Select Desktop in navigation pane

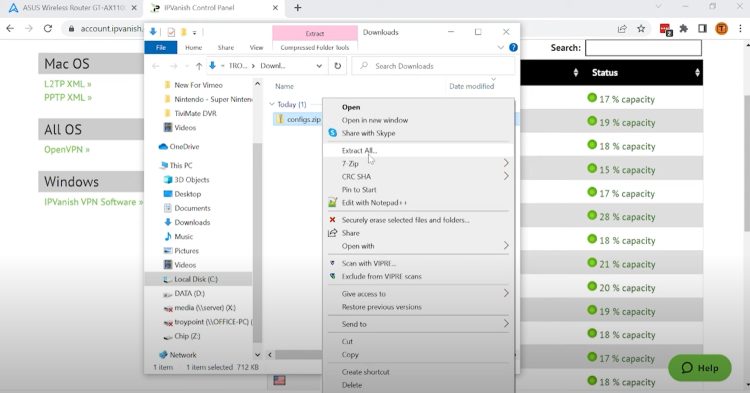(x=188, y=194)
